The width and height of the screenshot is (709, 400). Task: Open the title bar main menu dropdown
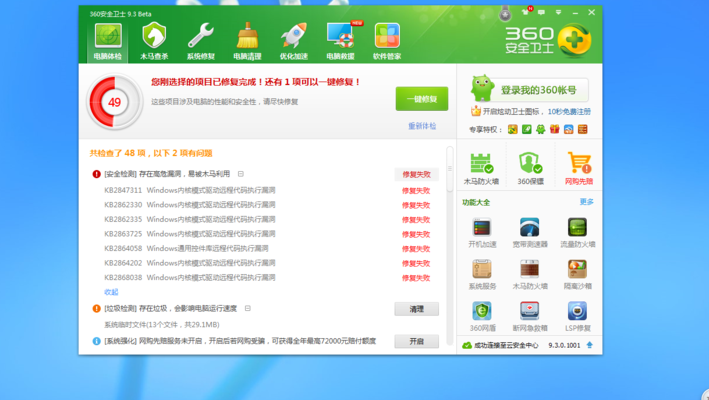558,12
